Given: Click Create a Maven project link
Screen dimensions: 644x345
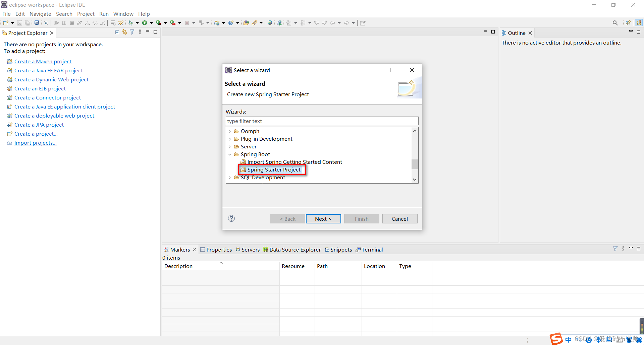Looking at the screenshot, I should point(43,61).
